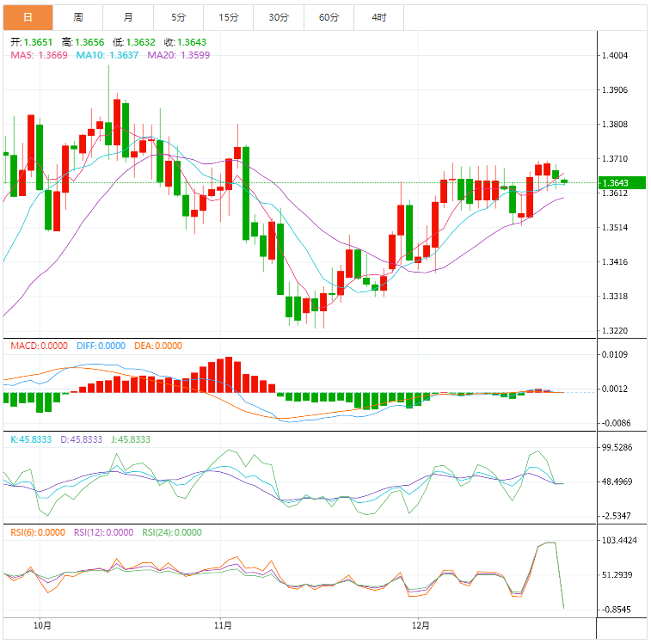Click the RSI(6) indicator label

[x=37, y=532]
